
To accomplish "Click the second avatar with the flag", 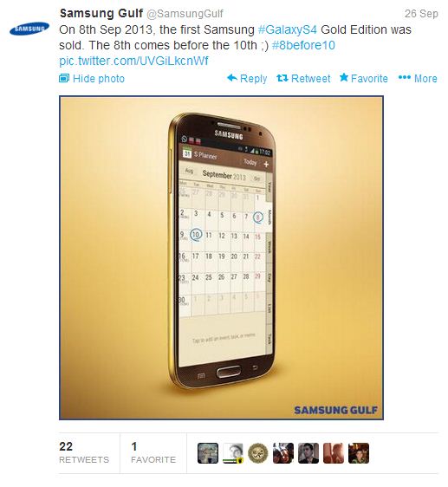I will pos(233,453).
